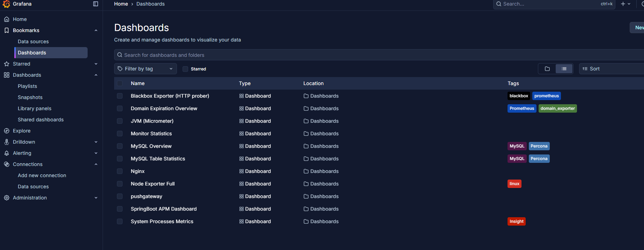Open Shared dashboards in sidebar
The width and height of the screenshot is (644, 250).
(x=41, y=120)
